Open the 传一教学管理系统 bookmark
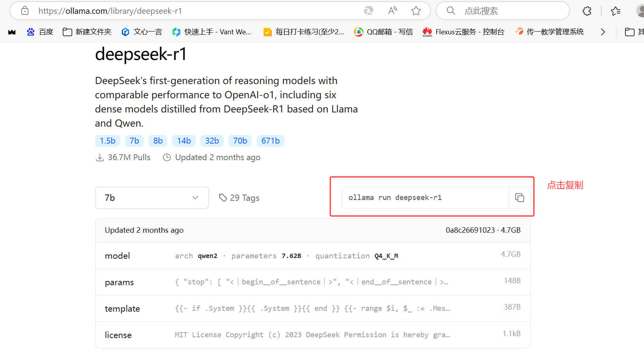Image resolution: width=644 pixels, height=357 pixels. [x=549, y=32]
